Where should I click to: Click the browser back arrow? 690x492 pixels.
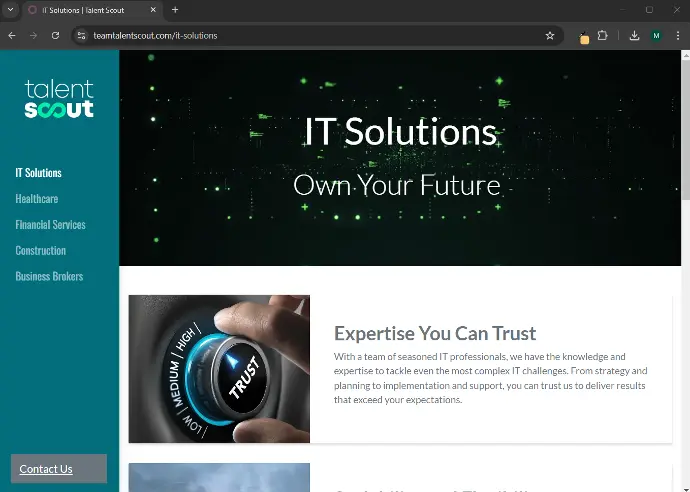click(12, 36)
